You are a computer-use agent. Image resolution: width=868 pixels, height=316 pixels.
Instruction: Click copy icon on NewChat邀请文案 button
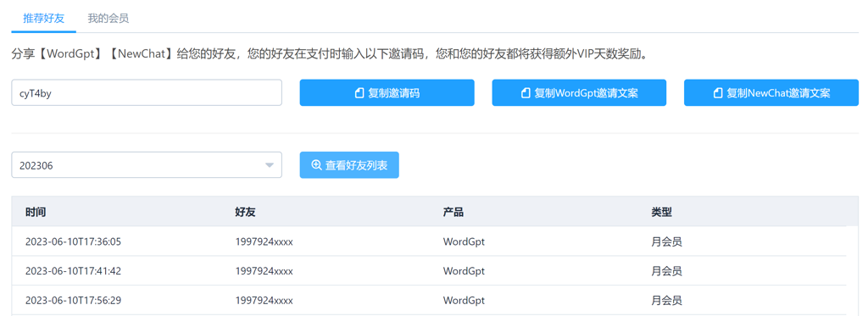[718, 93]
